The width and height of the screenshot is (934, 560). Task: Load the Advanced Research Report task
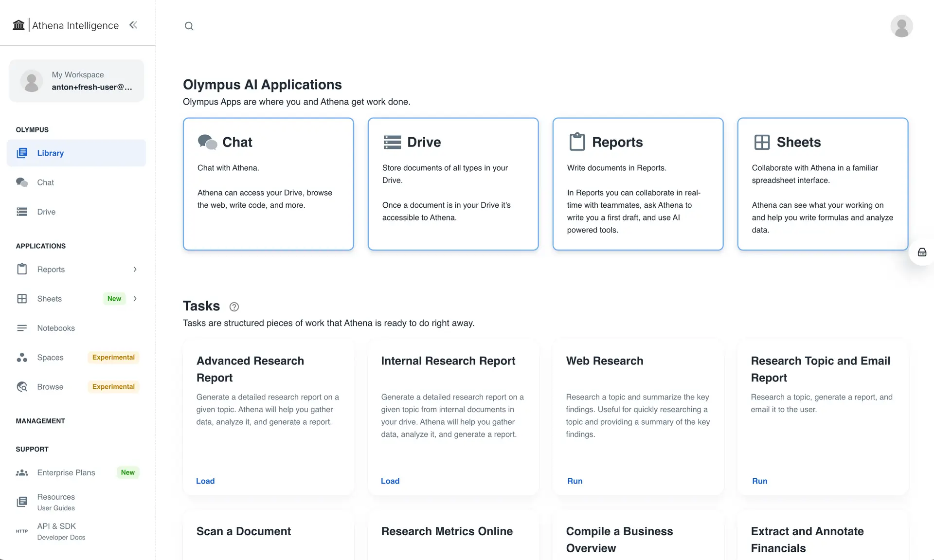pos(205,481)
